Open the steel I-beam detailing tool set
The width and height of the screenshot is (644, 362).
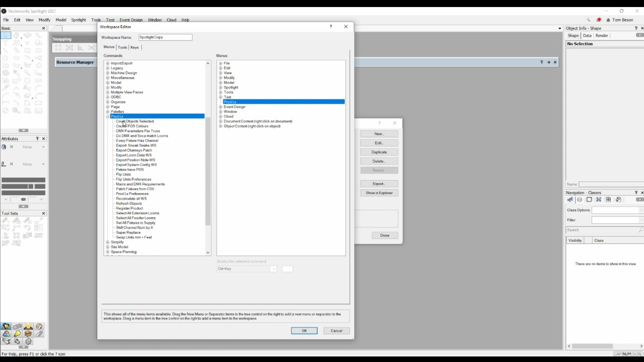(6, 341)
